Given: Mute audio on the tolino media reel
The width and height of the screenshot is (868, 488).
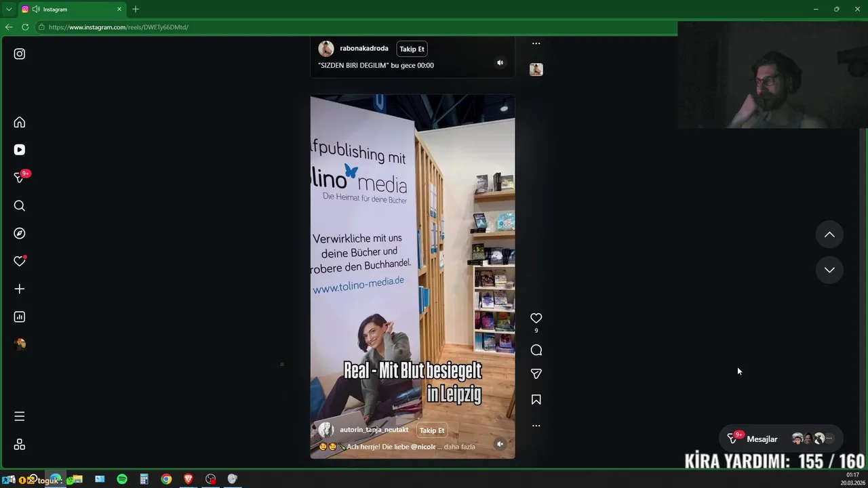Looking at the screenshot, I should [500, 445].
